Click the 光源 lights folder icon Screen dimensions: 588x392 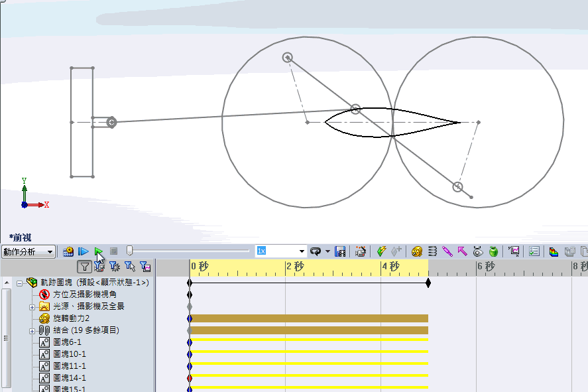pos(44,306)
